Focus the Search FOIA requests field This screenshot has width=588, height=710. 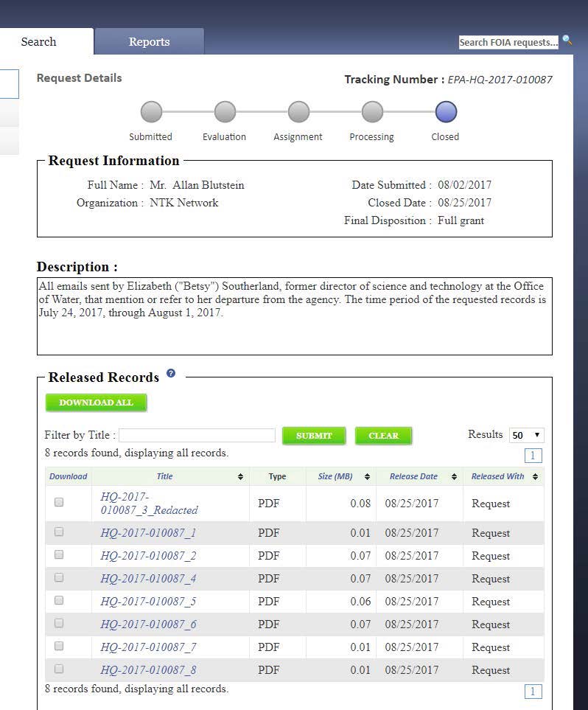coord(508,42)
